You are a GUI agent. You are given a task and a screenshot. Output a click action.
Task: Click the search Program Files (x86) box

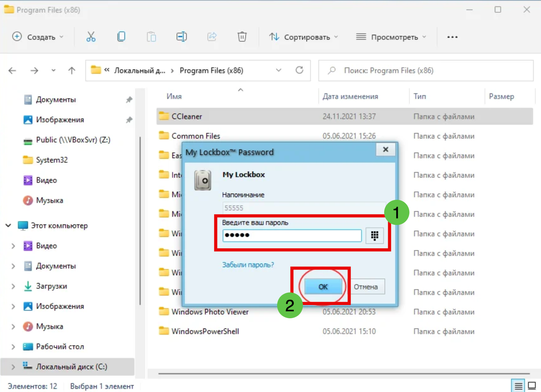(426, 70)
